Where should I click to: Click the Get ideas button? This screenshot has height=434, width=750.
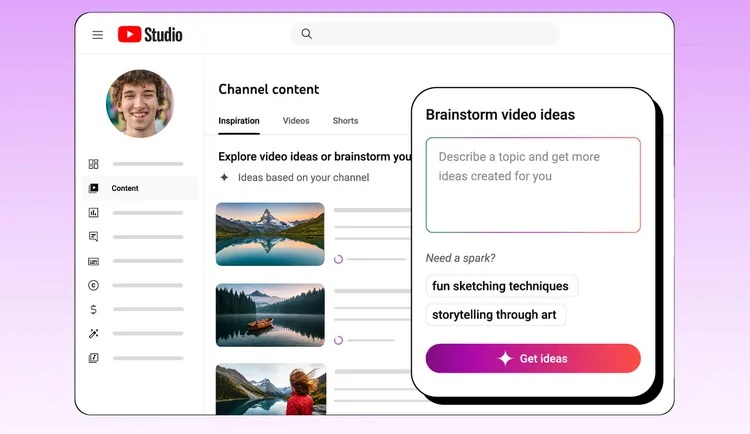click(533, 358)
